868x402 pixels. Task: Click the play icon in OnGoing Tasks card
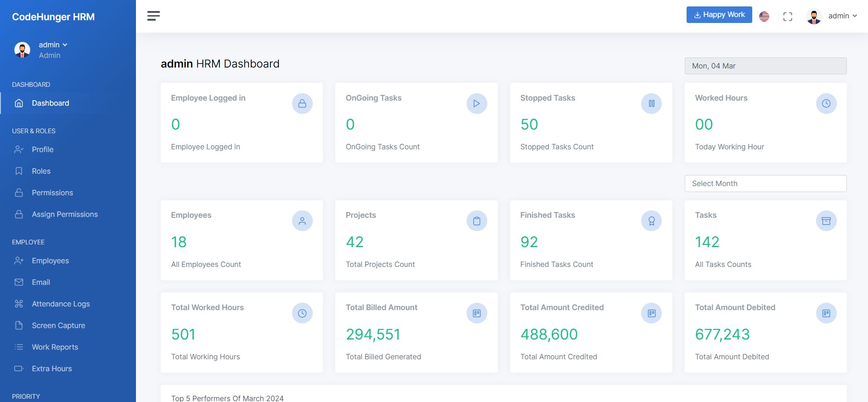click(x=477, y=104)
